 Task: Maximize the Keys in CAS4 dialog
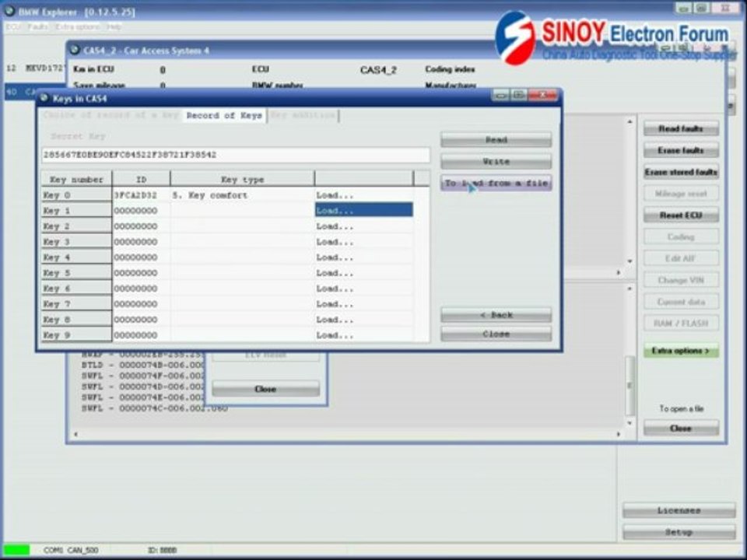519,95
